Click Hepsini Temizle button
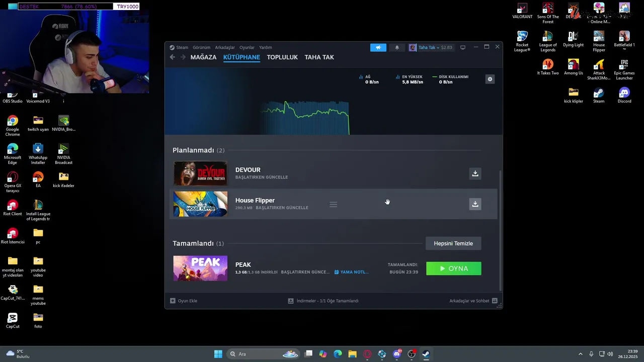This screenshot has width=644, height=362. (x=453, y=243)
